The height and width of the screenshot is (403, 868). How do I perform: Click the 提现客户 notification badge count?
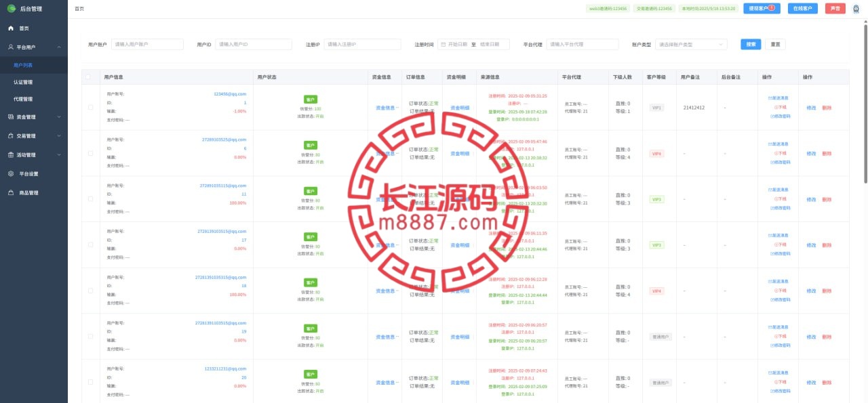tap(772, 7)
